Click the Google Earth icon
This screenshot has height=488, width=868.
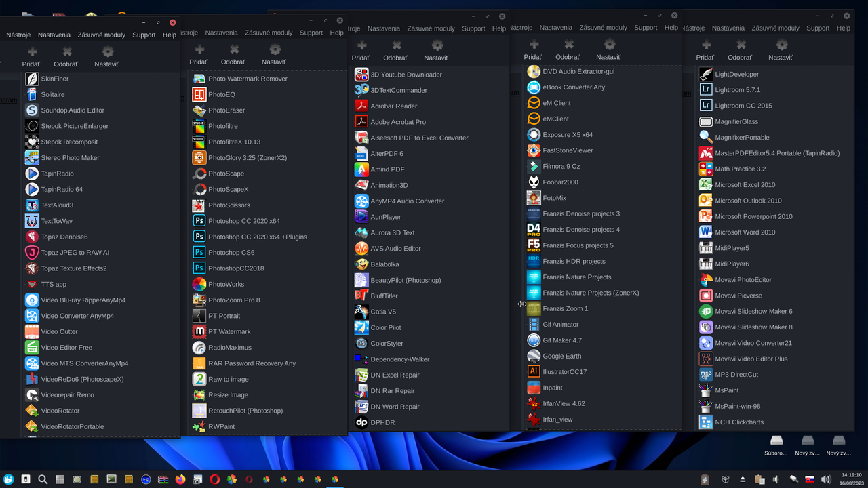click(534, 356)
